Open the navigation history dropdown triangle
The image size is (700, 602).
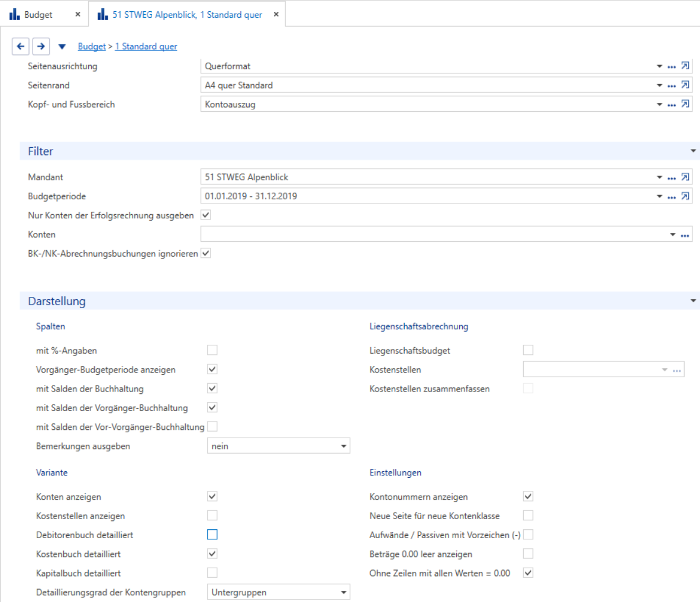pyautogui.click(x=62, y=46)
